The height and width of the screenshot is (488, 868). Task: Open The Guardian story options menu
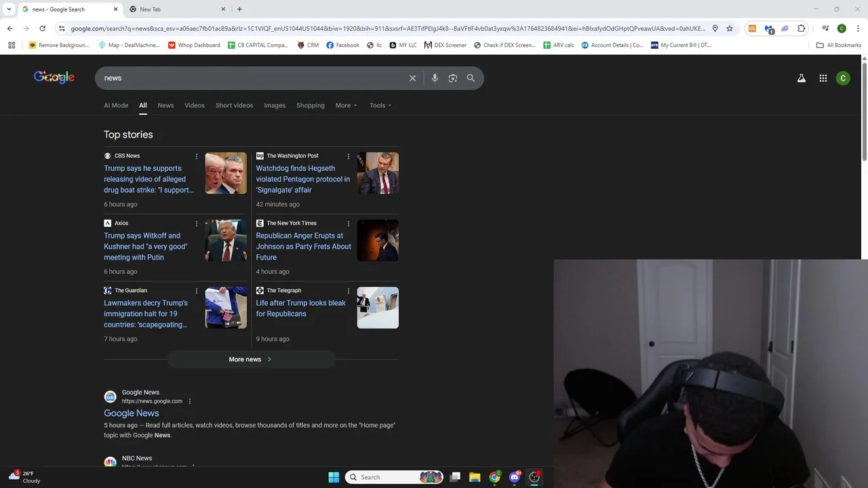click(197, 291)
